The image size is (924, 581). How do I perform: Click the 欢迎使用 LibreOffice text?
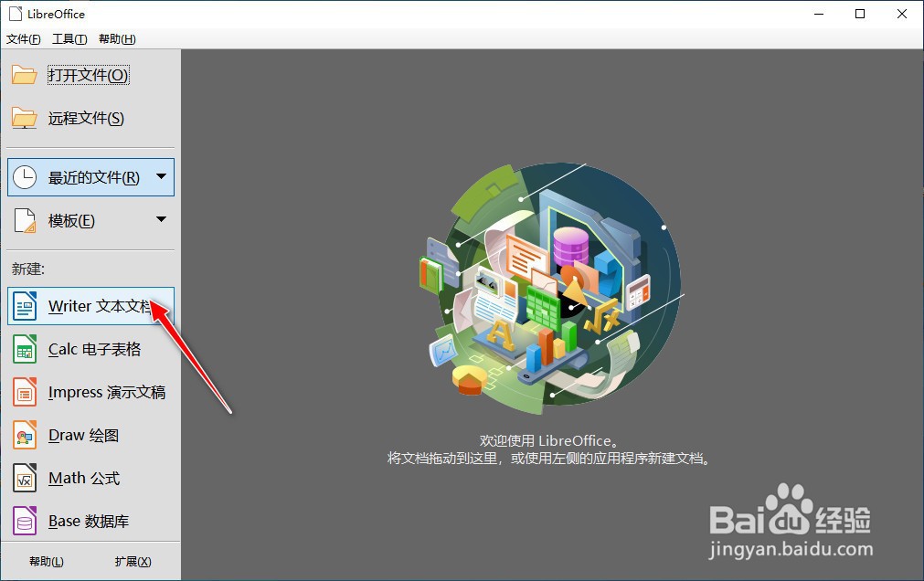coord(548,440)
